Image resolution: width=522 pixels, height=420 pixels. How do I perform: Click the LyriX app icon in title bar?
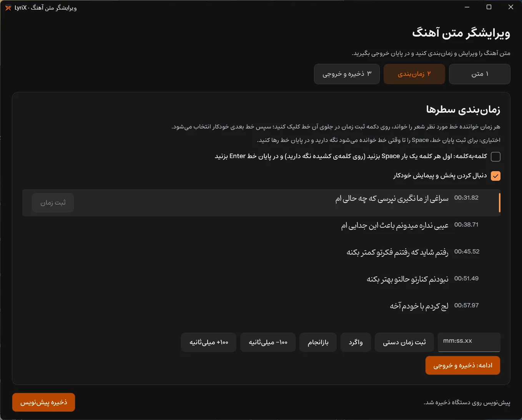click(8, 8)
